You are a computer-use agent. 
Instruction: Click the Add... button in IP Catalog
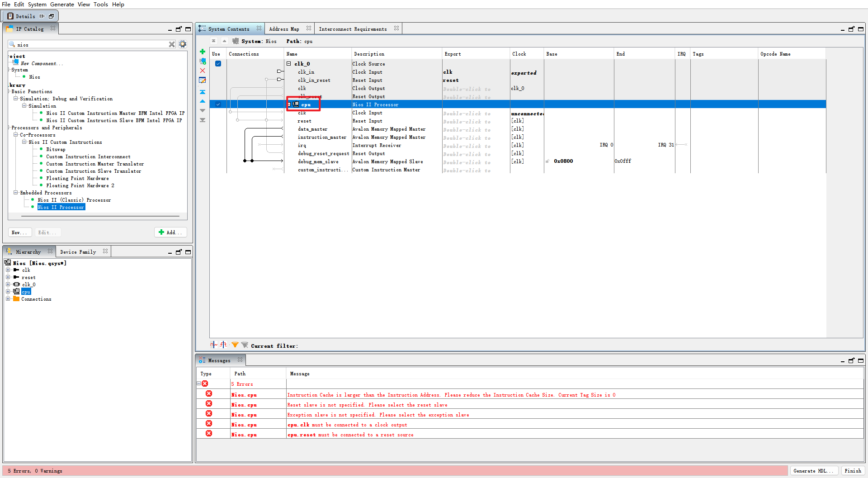170,232
